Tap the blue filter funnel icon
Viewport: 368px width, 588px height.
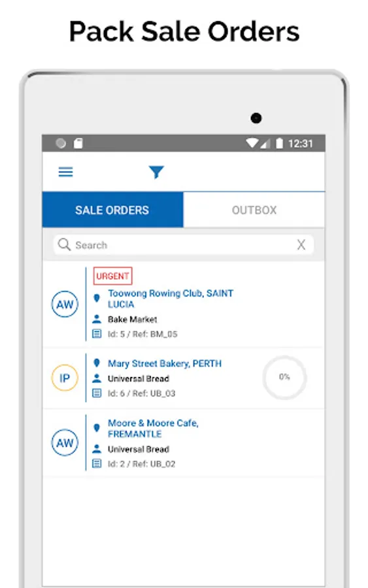[x=156, y=172]
